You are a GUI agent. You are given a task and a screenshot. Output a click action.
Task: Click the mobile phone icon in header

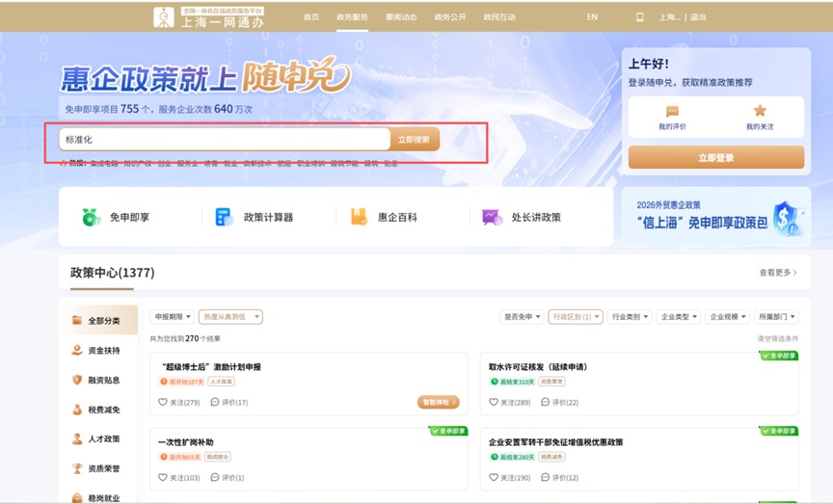pos(639,17)
